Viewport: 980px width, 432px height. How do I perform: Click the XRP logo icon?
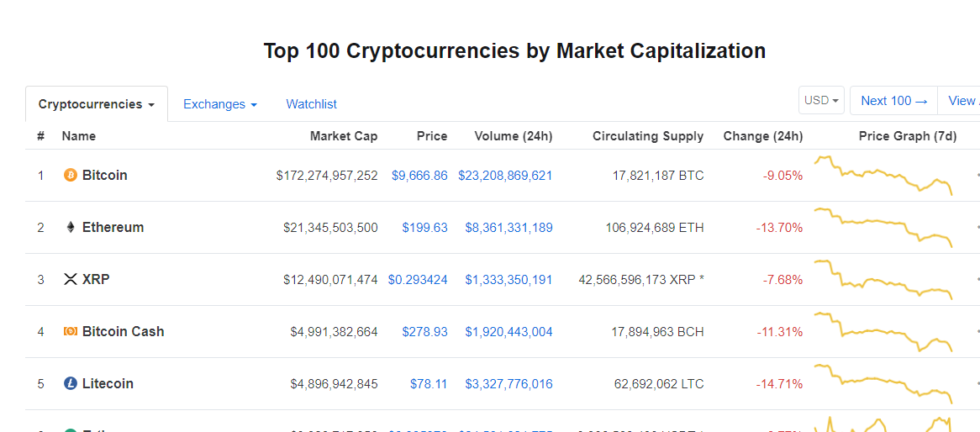[x=71, y=280]
